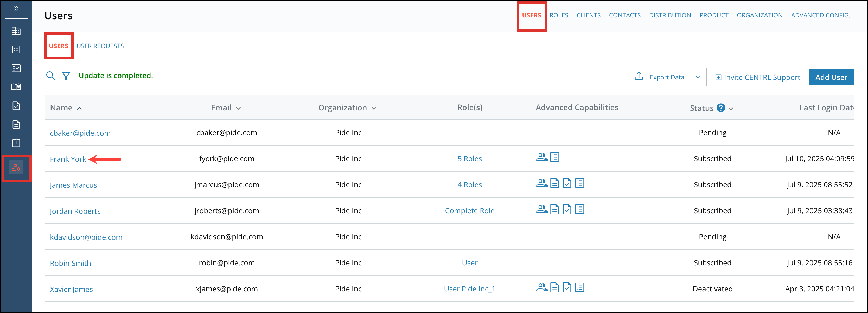
Task: Open the building grid sidebar icon
Action: 16,31
